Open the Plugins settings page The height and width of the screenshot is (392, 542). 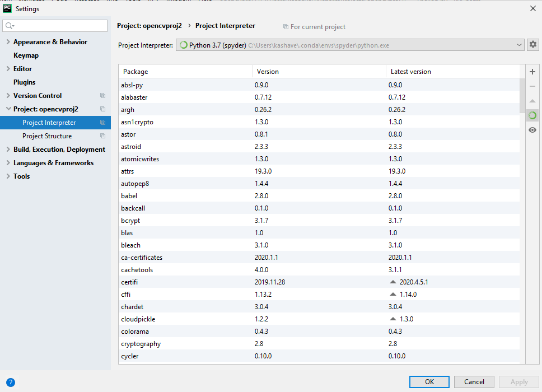point(24,82)
